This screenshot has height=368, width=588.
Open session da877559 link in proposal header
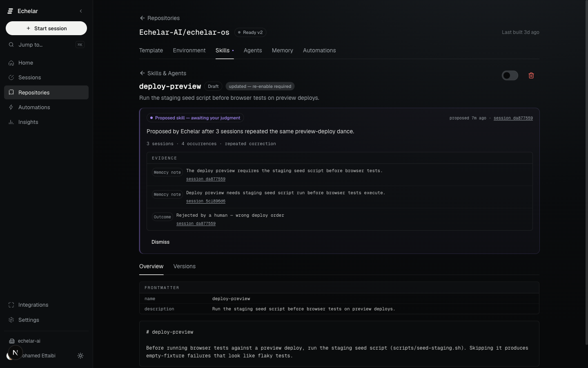coord(513,118)
